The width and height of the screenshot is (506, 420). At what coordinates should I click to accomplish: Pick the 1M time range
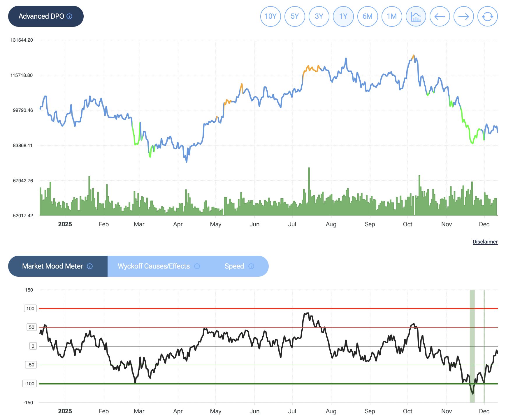[391, 16]
